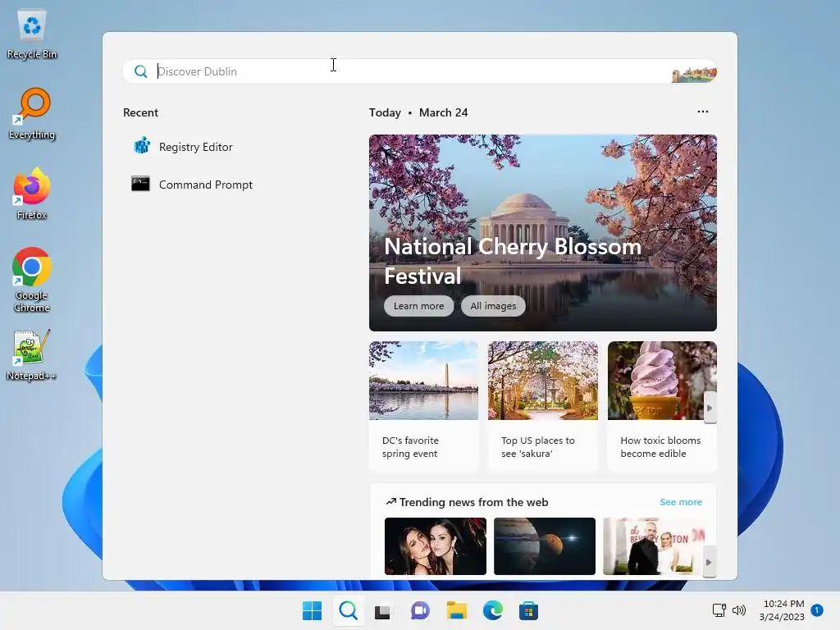Image resolution: width=840 pixels, height=630 pixels.
Task: Click the Today March 24 heading
Action: coord(418,112)
